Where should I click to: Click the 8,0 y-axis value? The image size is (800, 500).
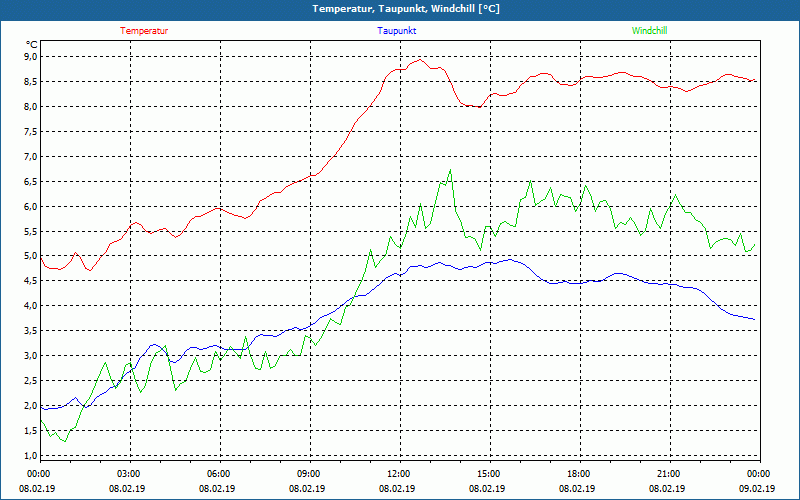32,107
